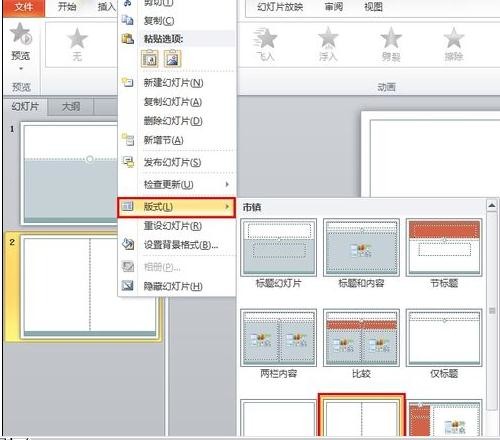Open the 文件 tab

(x=24, y=7)
